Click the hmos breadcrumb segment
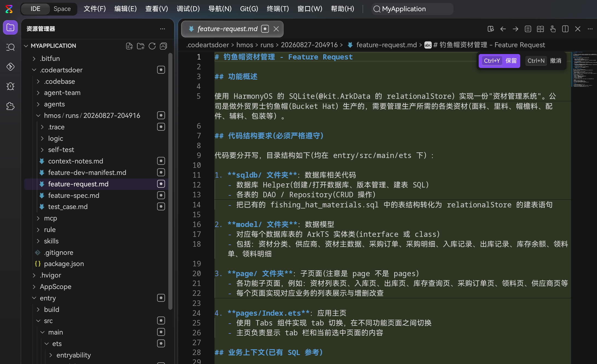 tap(245, 45)
